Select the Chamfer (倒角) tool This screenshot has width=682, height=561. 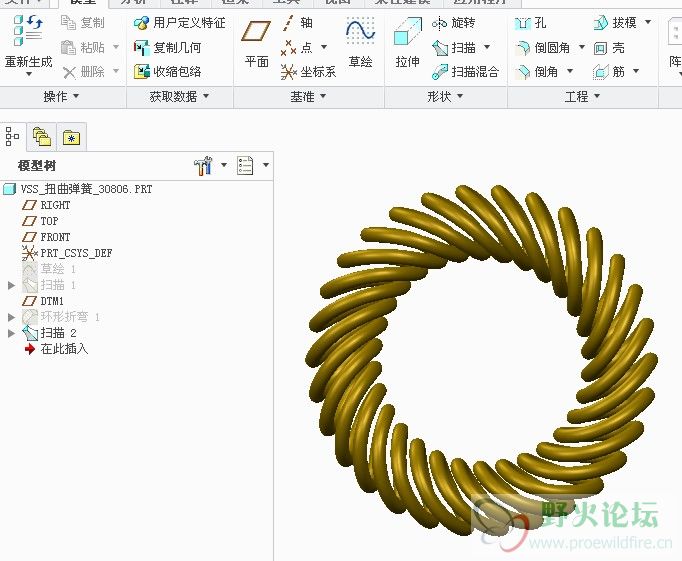pyautogui.click(x=536, y=71)
